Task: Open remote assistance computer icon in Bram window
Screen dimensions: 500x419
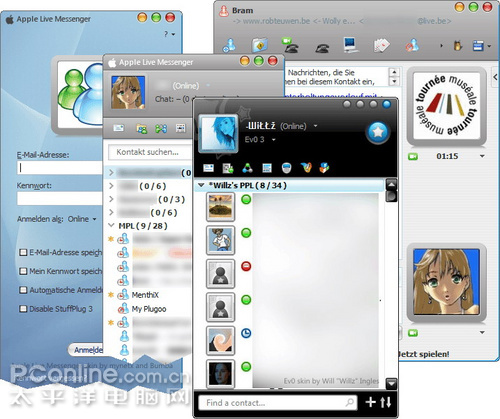Action: [x=350, y=45]
